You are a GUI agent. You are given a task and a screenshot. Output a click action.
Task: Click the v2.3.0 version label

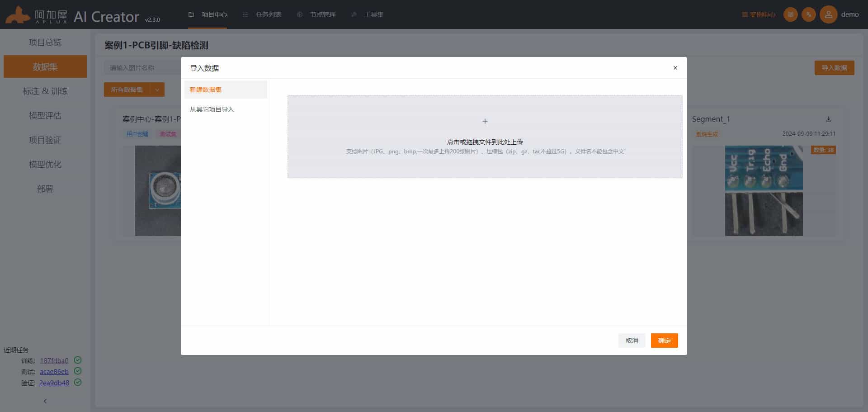pyautogui.click(x=152, y=19)
